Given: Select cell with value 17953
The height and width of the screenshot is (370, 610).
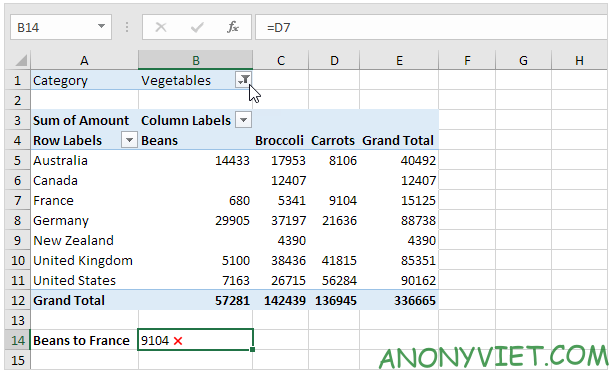Looking at the screenshot, I should pos(281,160).
